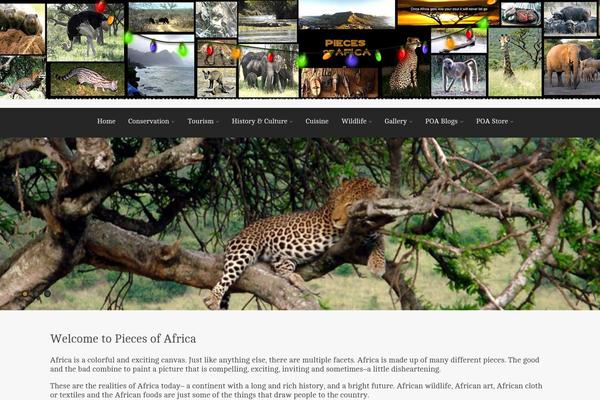Click the giraffe photo in header collage
Viewport: 600px width, 400px height.
coord(515,62)
